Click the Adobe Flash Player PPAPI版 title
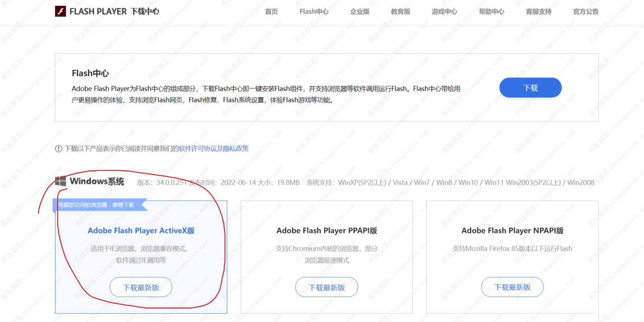The width and height of the screenshot is (644, 322). pyautogui.click(x=327, y=231)
